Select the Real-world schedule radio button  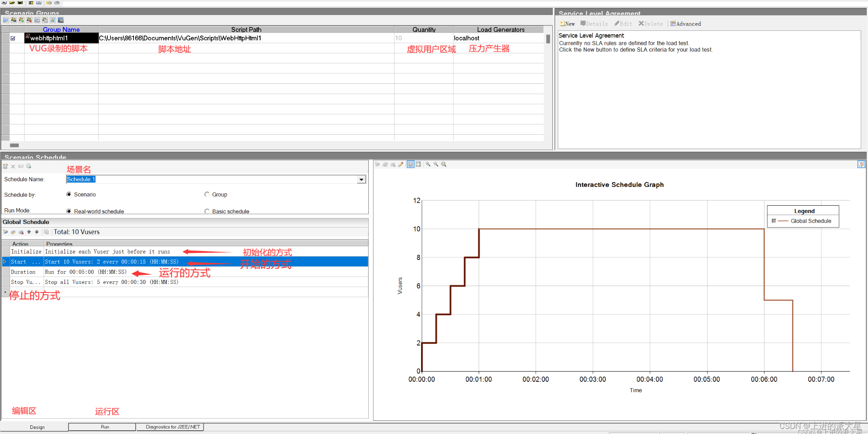(x=69, y=211)
